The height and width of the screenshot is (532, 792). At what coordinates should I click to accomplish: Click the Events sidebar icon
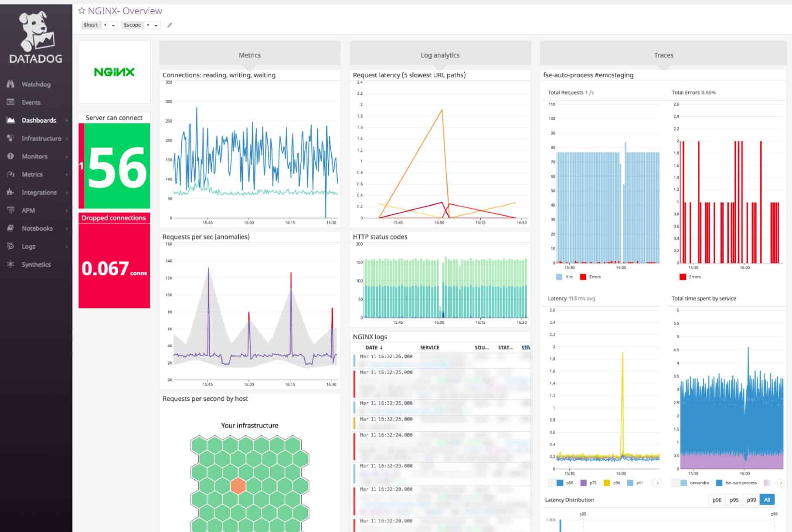coord(11,102)
